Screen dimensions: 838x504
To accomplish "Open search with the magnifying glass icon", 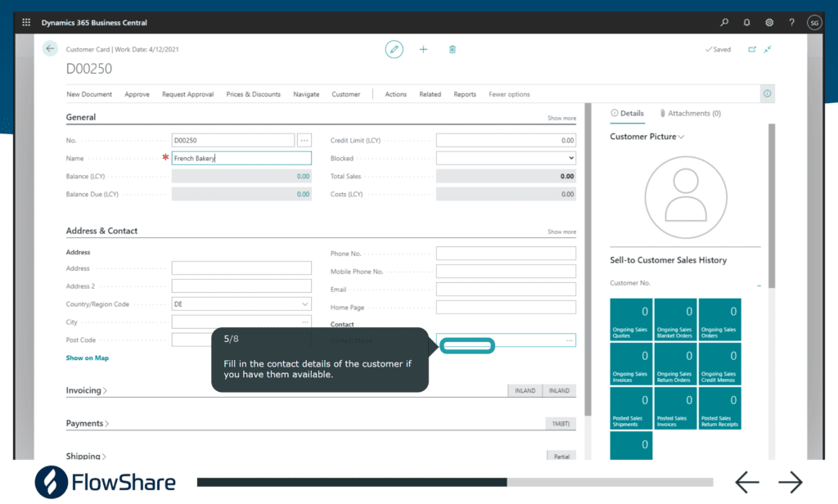I will [724, 22].
